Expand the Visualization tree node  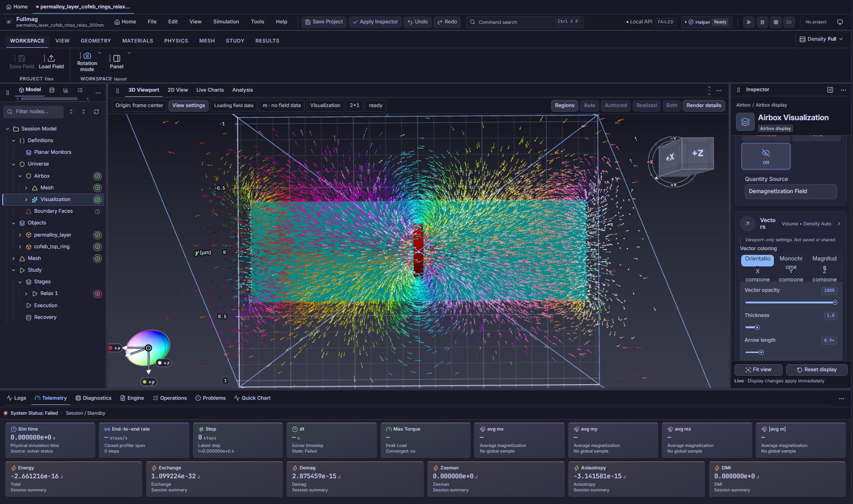pyautogui.click(x=26, y=200)
